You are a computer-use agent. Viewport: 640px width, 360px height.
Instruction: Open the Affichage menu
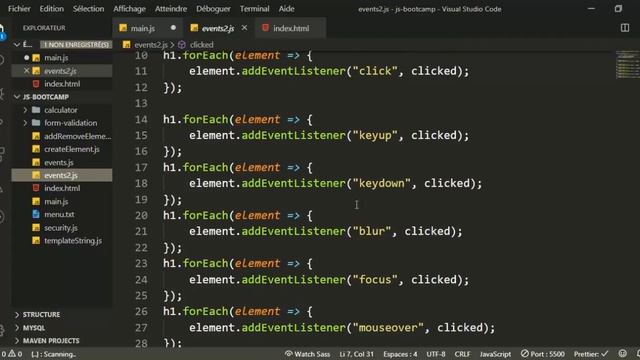pyautogui.click(x=129, y=9)
